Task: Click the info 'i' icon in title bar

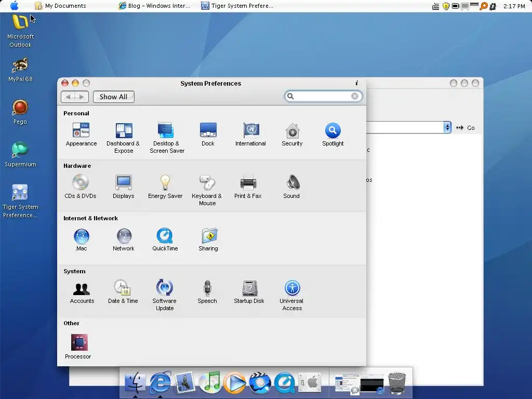Action: point(356,83)
